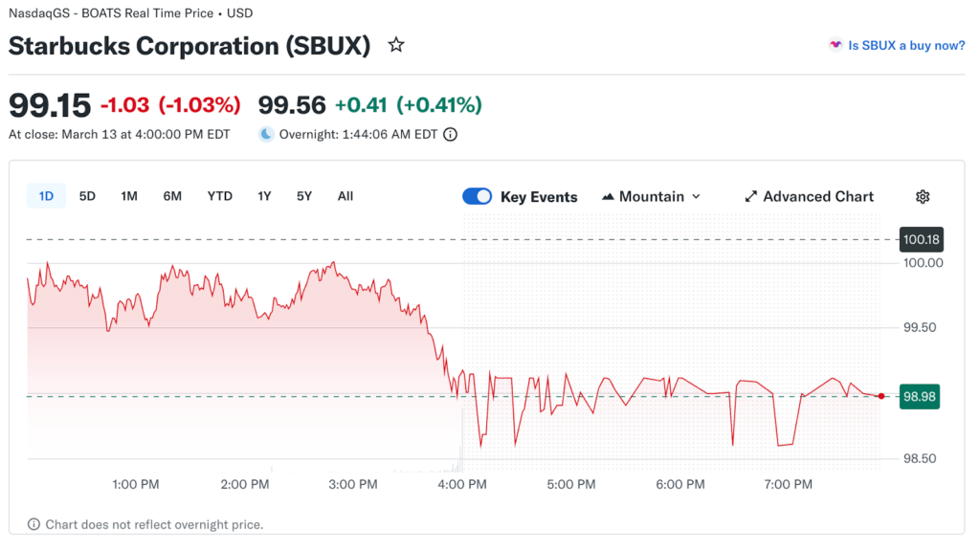Add SBUX to watchlist with star icon

pyautogui.click(x=396, y=45)
